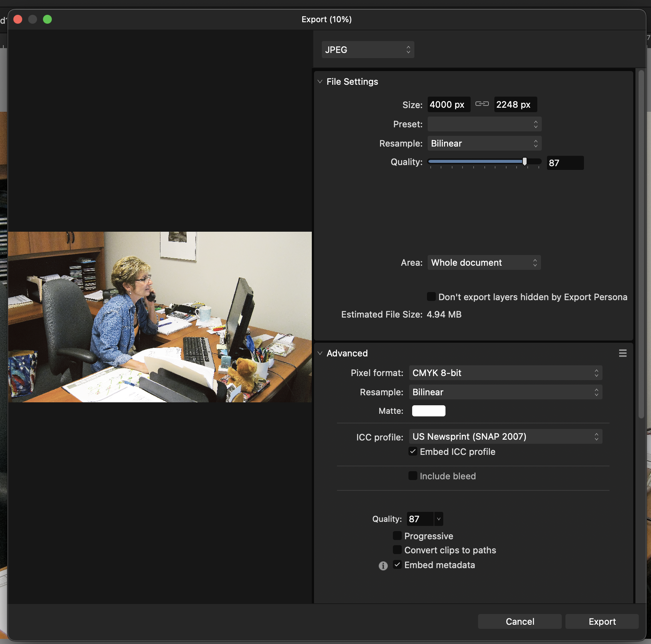
Task: Click the Quality slider handle
Action: (x=524, y=161)
